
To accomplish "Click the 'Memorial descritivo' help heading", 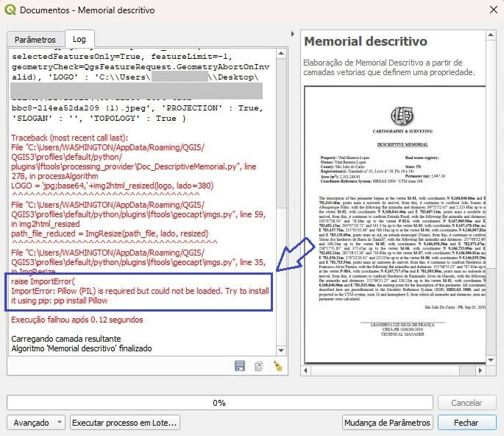I will point(366,41).
